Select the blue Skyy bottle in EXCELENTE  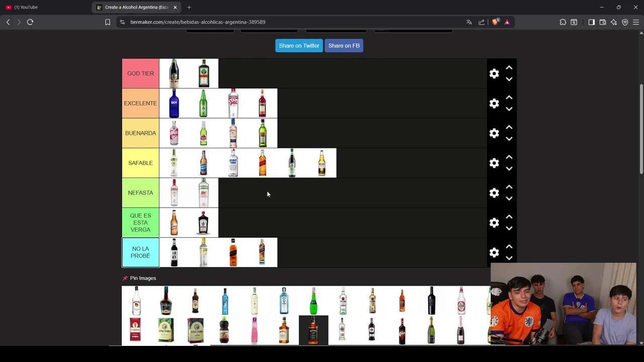point(174,103)
